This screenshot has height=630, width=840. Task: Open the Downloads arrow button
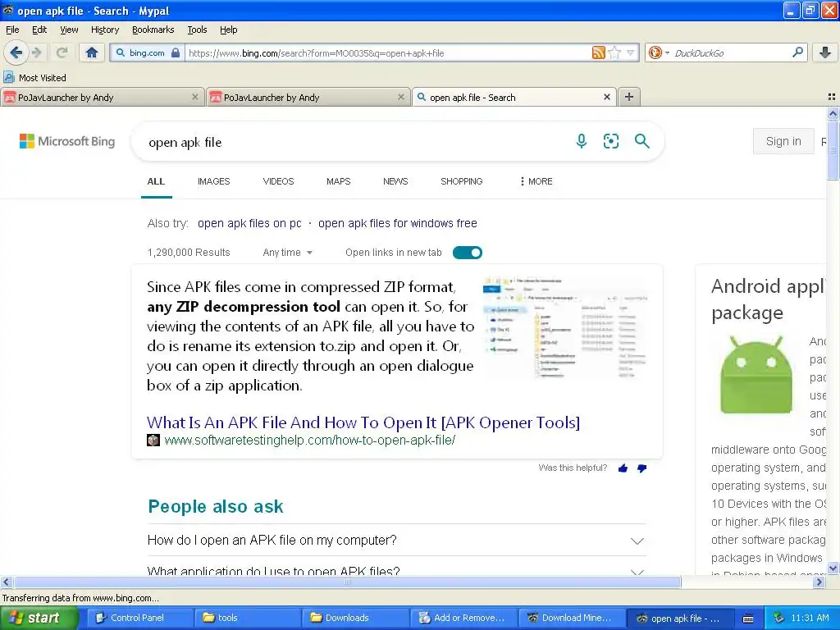pos(825,52)
